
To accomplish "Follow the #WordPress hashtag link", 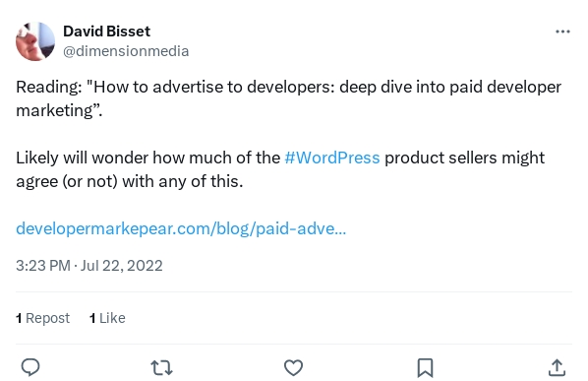I will coord(332,158).
